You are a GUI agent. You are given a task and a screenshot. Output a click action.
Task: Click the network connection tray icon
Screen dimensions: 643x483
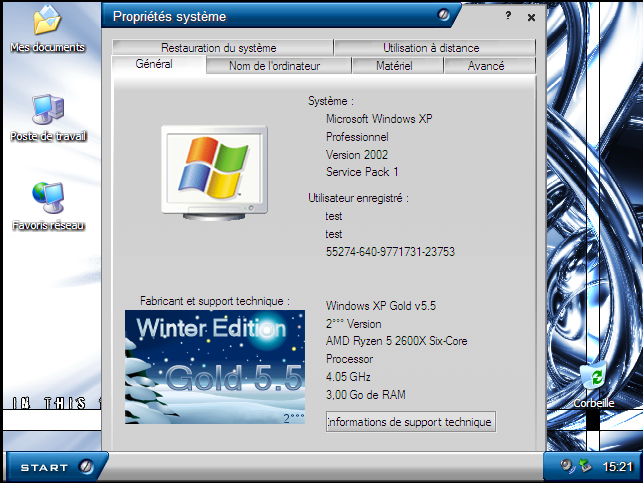pos(585,466)
